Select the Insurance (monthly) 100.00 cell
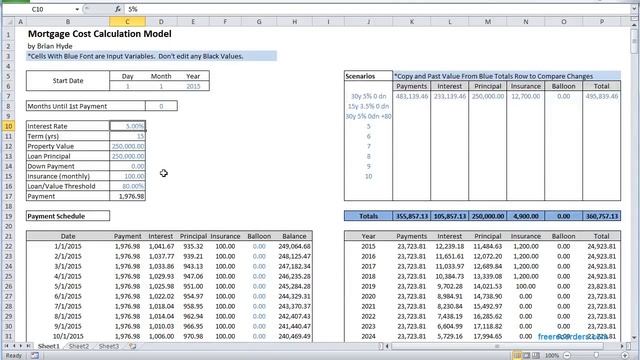The width and height of the screenshot is (640, 360). pos(127,176)
